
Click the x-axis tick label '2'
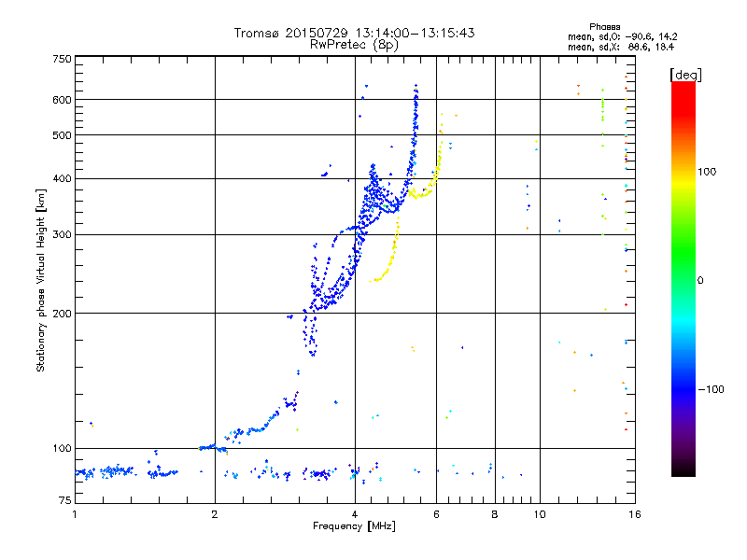click(215, 514)
